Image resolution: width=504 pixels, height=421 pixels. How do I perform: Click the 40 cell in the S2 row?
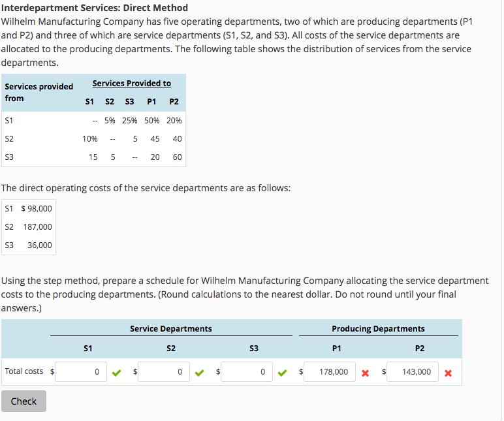click(177, 139)
